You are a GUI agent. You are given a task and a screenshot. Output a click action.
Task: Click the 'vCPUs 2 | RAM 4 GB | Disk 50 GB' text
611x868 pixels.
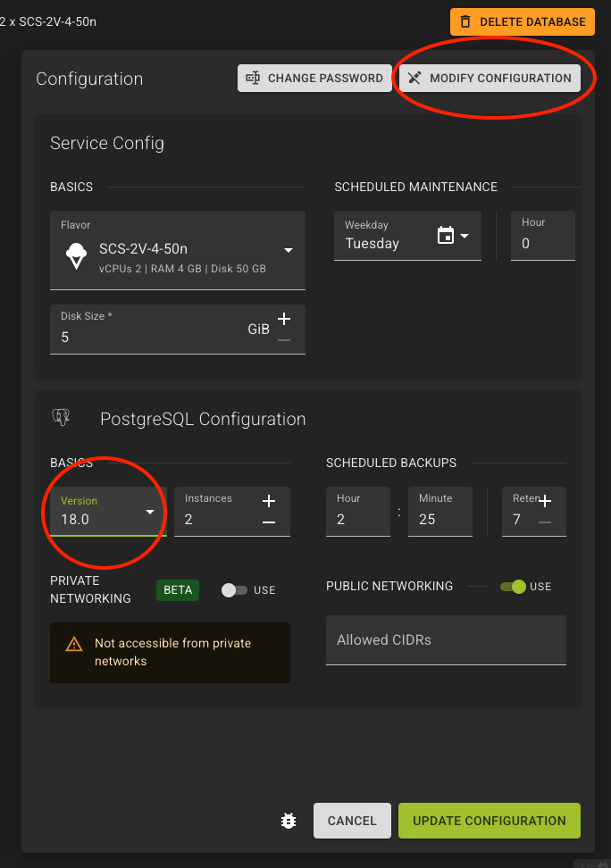tap(182, 269)
